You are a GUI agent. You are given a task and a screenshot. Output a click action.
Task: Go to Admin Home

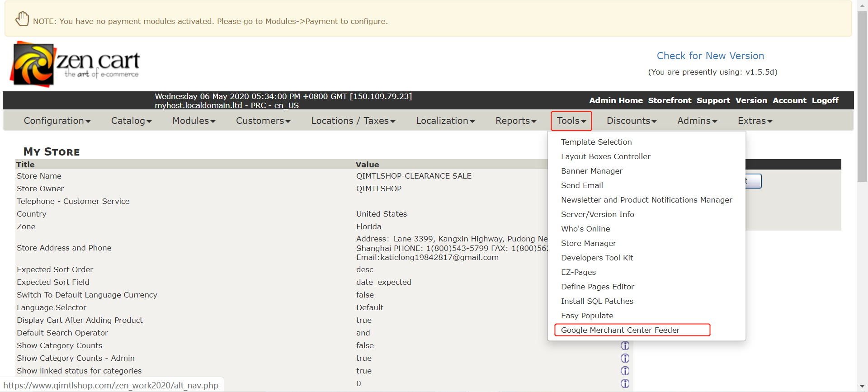tap(616, 100)
